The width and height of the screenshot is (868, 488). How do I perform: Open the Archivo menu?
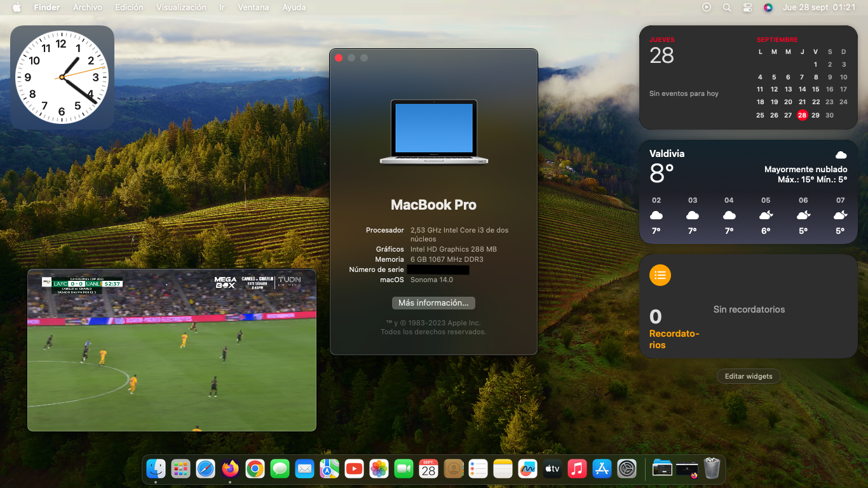(x=87, y=8)
